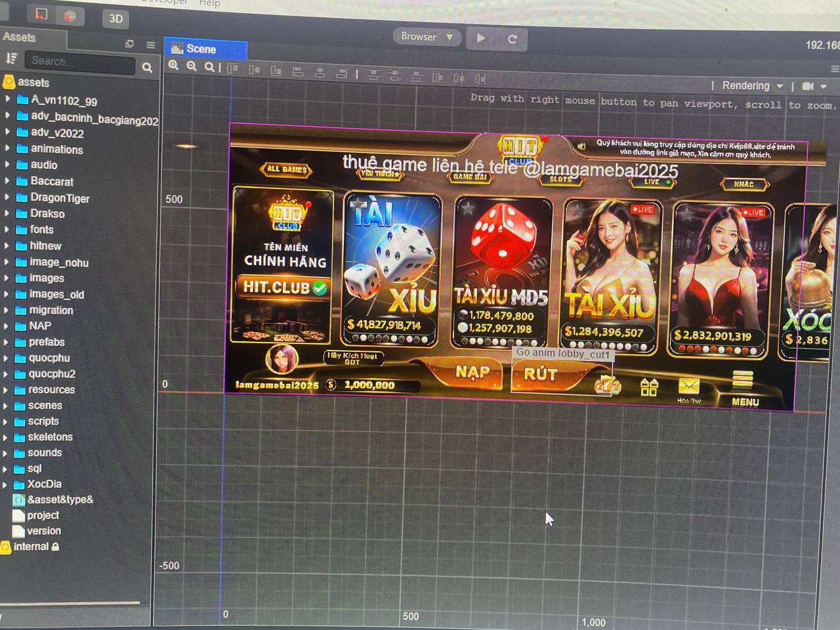Click the Tài Xỉu MD5 game card
840x630 pixels.
point(501,270)
